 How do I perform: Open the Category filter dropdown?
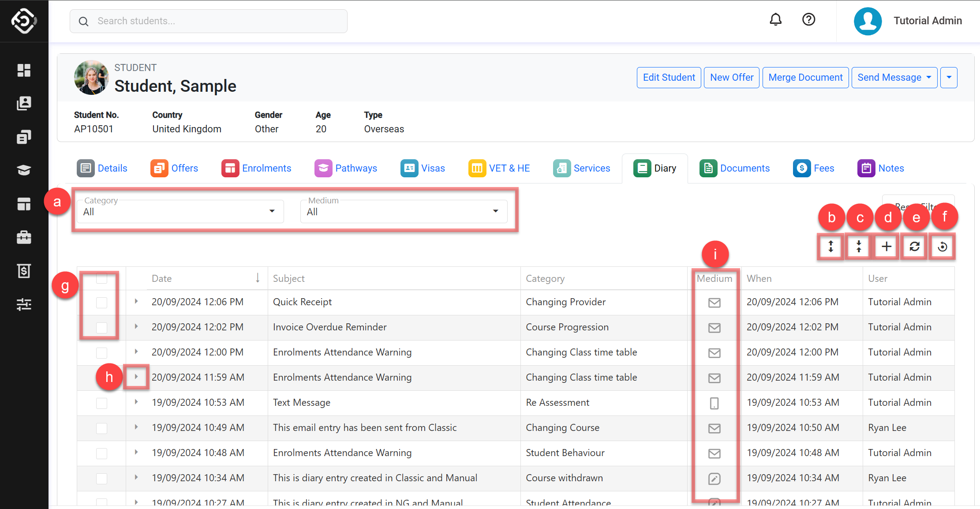180,211
